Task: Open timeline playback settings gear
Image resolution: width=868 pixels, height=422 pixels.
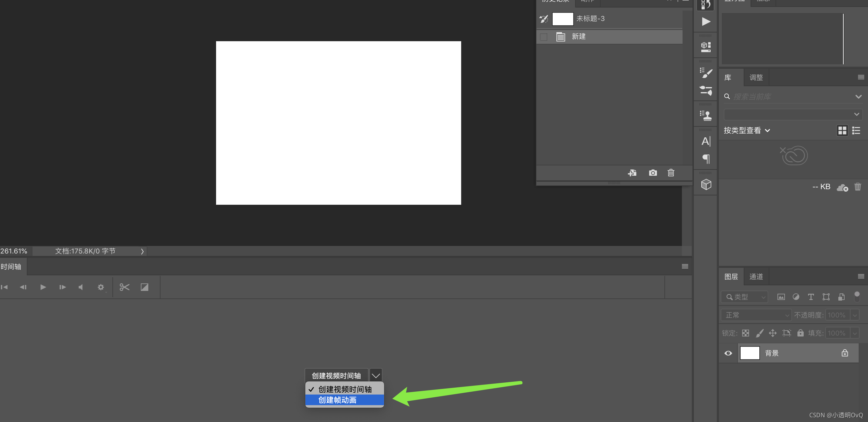Action: pyautogui.click(x=101, y=287)
